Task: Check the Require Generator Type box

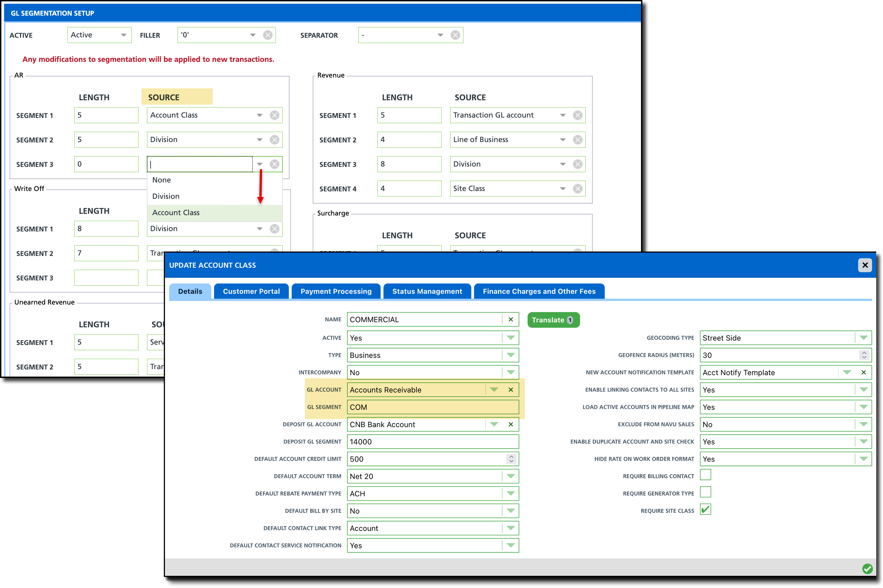Action: point(705,492)
